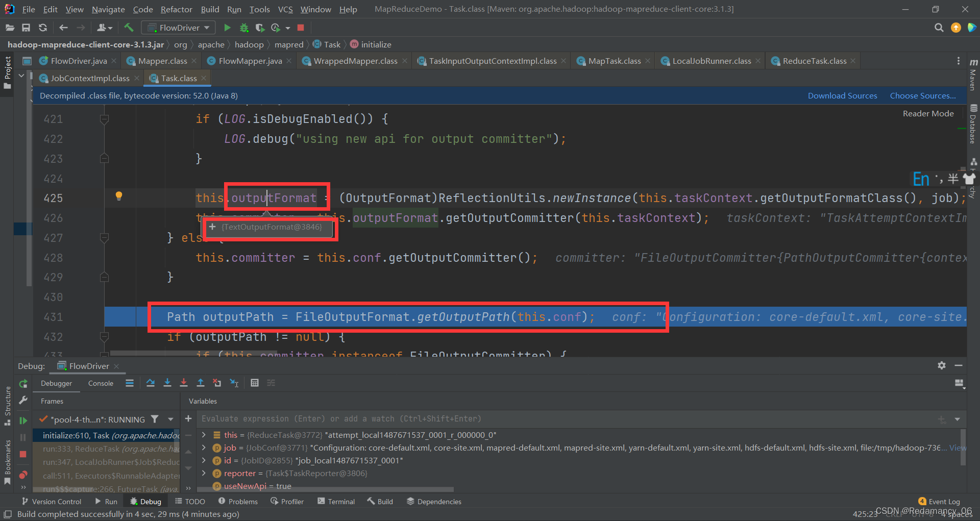The height and width of the screenshot is (521, 980).
Task: Click the Step Over icon
Action: point(151,383)
